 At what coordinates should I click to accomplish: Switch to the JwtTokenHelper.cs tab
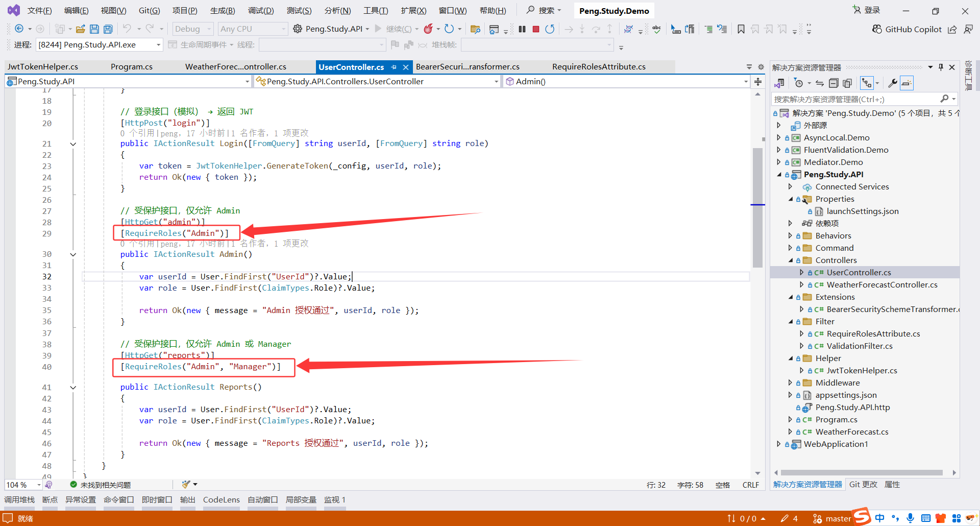pos(43,67)
